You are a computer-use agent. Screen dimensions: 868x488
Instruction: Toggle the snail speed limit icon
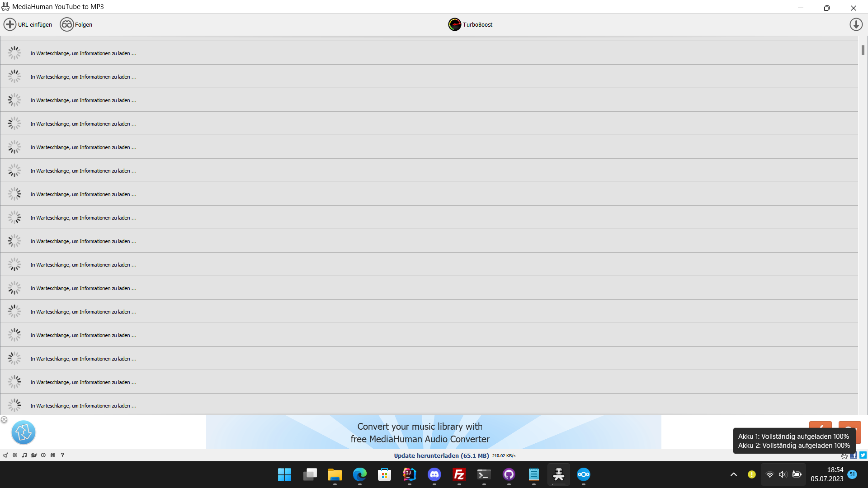pyautogui.click(x=34, y=455)
